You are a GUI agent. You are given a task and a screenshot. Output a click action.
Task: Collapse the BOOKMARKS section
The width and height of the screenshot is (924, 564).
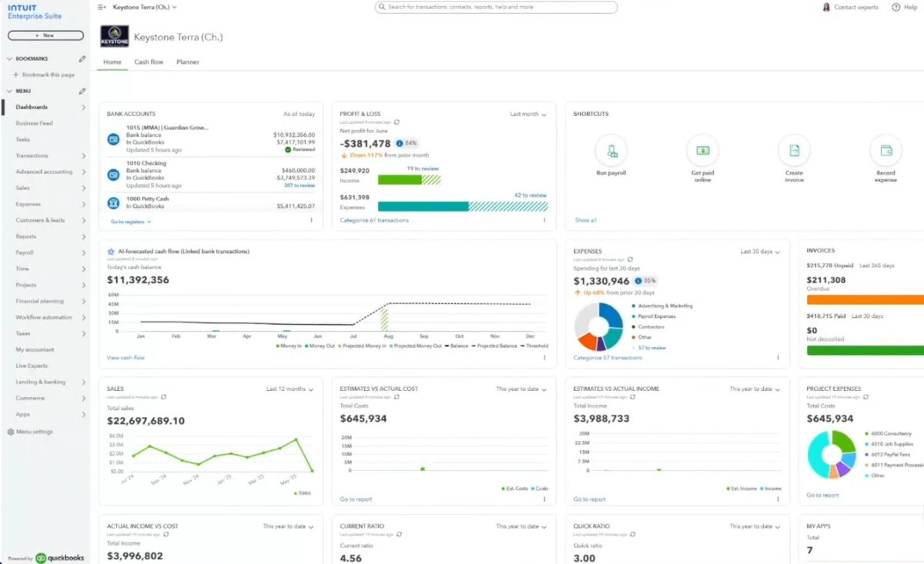tap(9, 58)
